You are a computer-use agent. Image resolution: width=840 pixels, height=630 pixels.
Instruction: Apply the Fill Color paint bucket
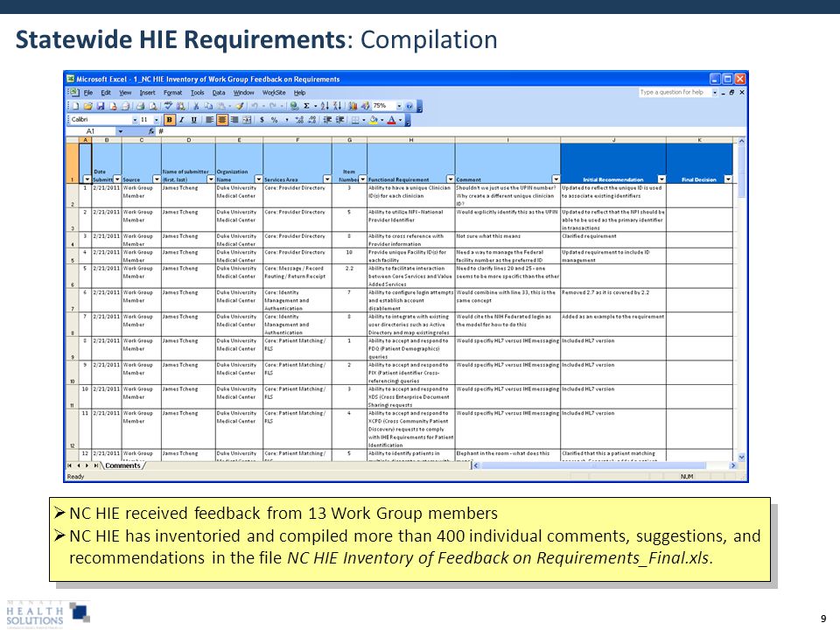click(x=374, y=120)
